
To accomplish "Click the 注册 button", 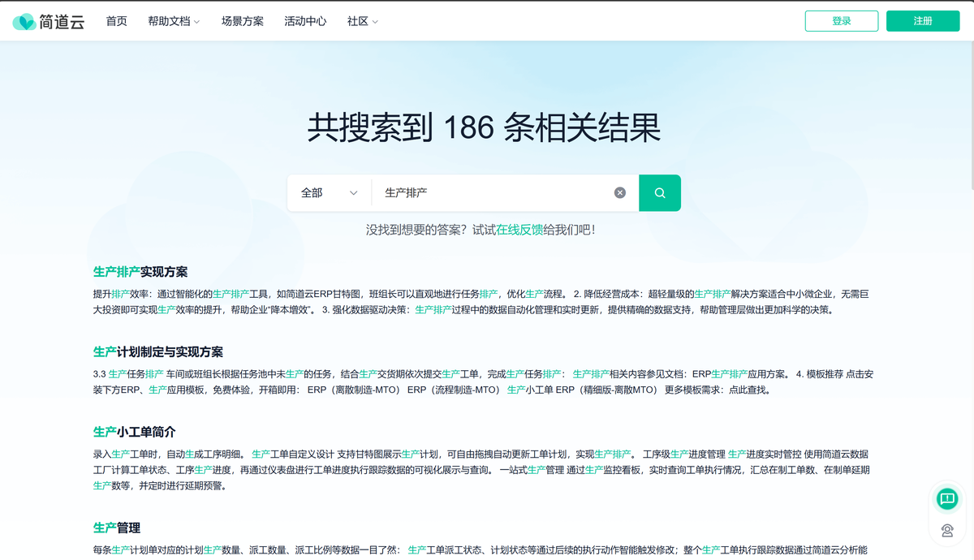I will (x=923, y=21).
